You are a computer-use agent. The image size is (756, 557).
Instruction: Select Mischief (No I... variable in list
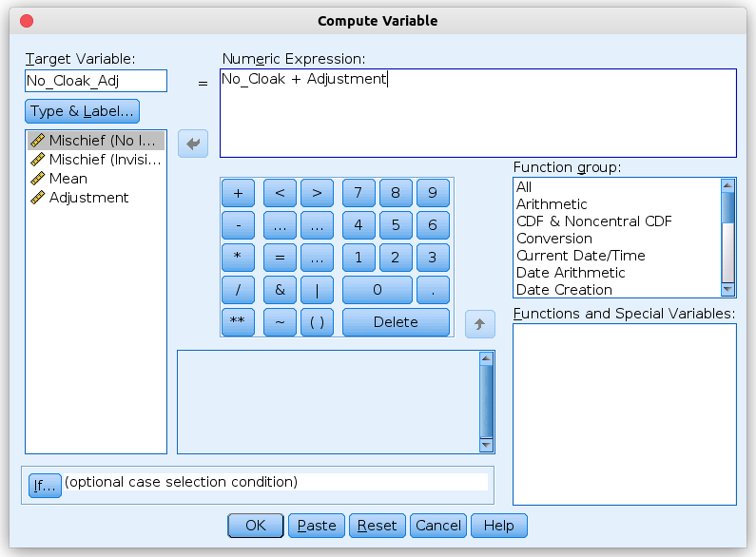(96, 141)
